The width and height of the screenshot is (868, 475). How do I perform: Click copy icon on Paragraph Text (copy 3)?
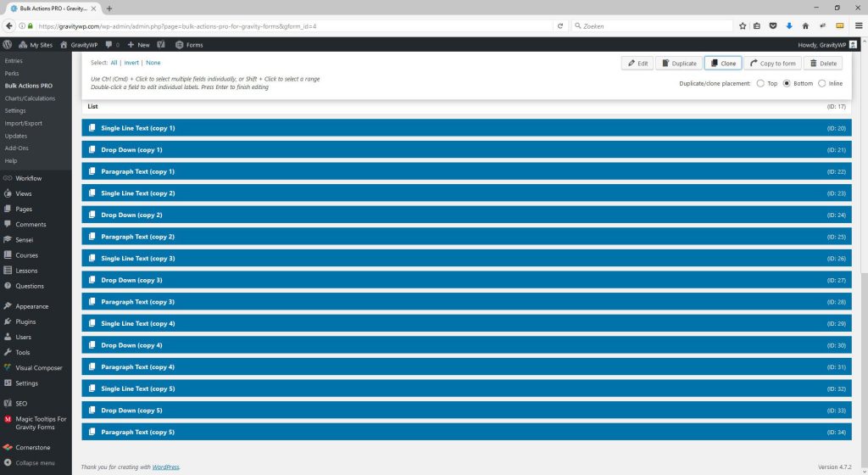[x=92, y=301]
